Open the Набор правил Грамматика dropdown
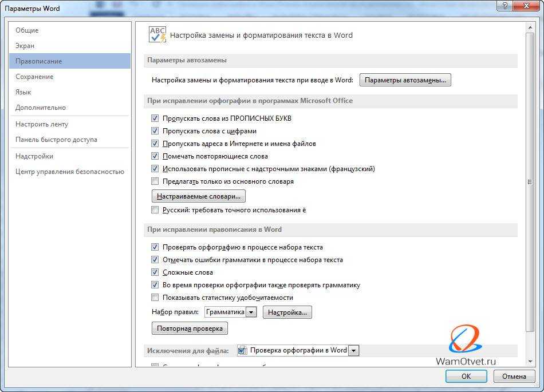This screenshot has width=544, height=392. pyautogui.click(x=251, y=312)
